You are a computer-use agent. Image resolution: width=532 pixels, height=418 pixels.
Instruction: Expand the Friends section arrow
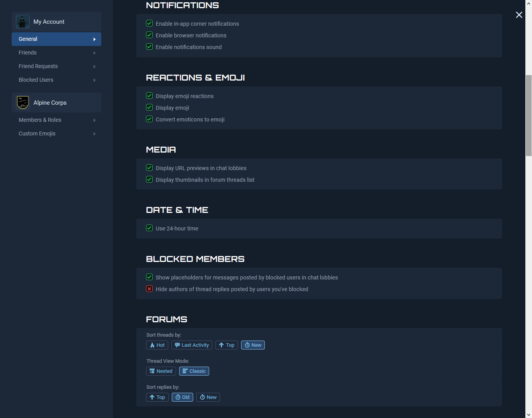click(94, 53)
